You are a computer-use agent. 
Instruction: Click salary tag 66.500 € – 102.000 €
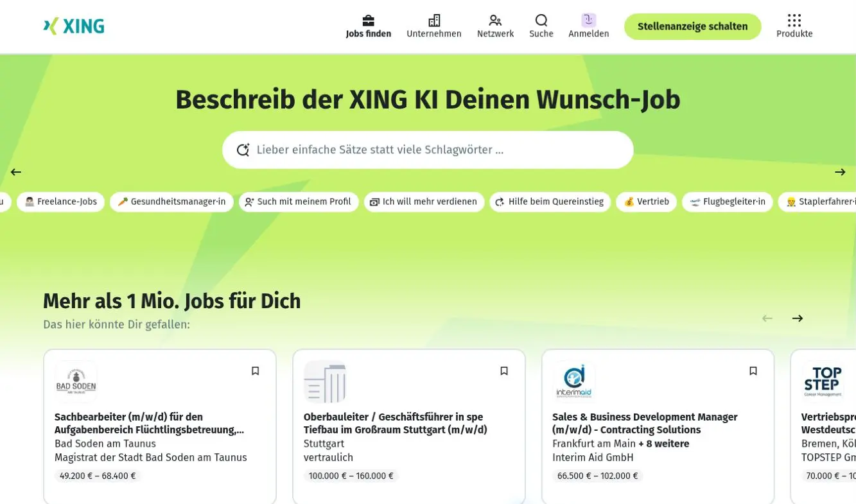pyautogui.click(x=598, y=476)
